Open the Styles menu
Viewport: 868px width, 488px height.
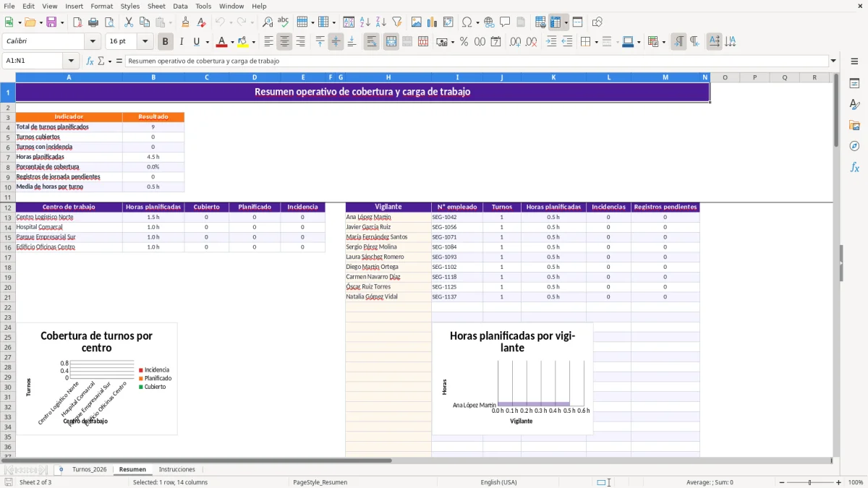130,6
